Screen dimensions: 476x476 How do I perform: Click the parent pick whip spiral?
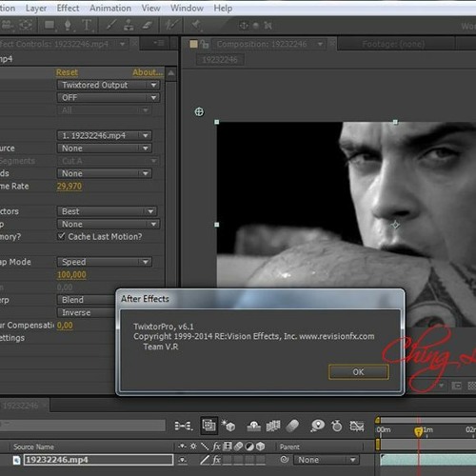(x=285, y=459)
